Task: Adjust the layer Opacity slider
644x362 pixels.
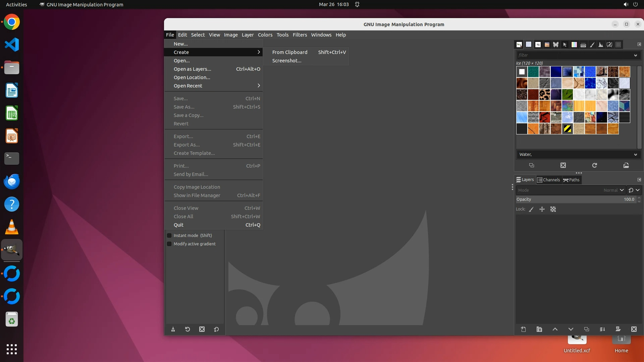Action: click(570, 199)
